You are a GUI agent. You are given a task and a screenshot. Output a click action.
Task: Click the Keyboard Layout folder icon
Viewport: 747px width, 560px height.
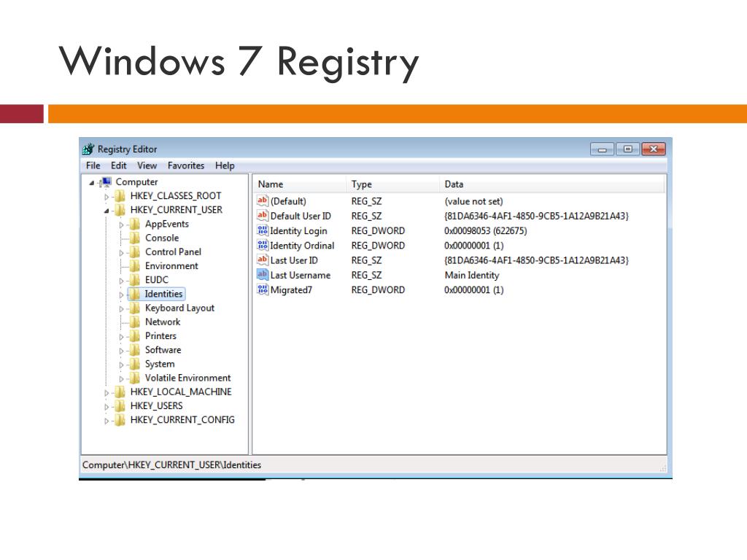[x=135, y=308]
